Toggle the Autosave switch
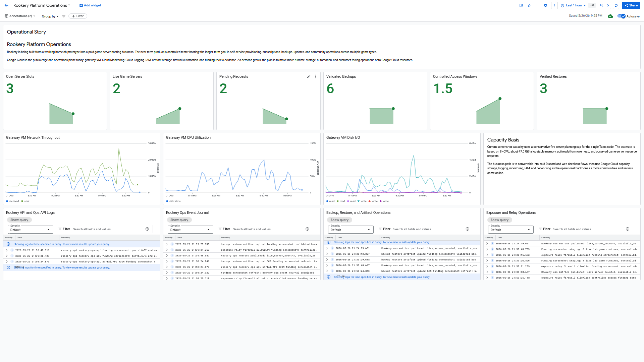 (x=622, y=16)
